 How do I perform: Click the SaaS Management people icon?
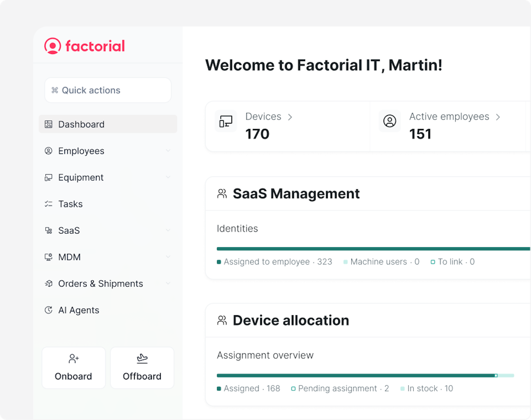(x=222, y=194)
